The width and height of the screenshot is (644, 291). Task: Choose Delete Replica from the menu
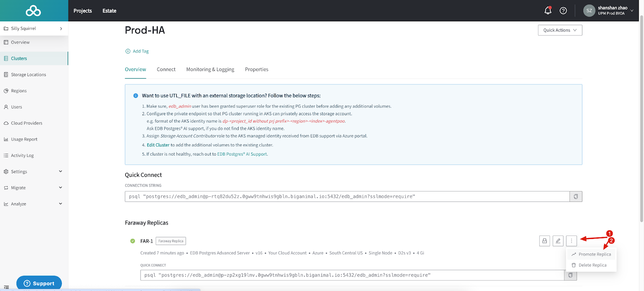click(591, 265)
